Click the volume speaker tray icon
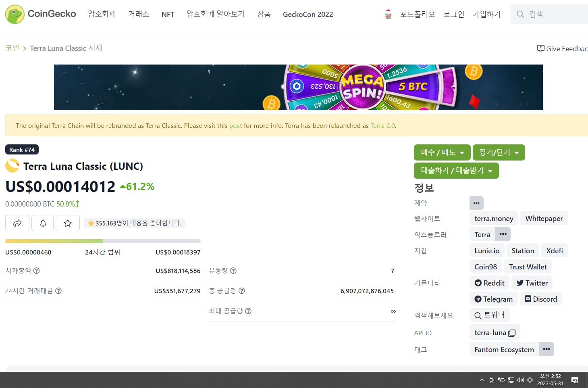 520,380
